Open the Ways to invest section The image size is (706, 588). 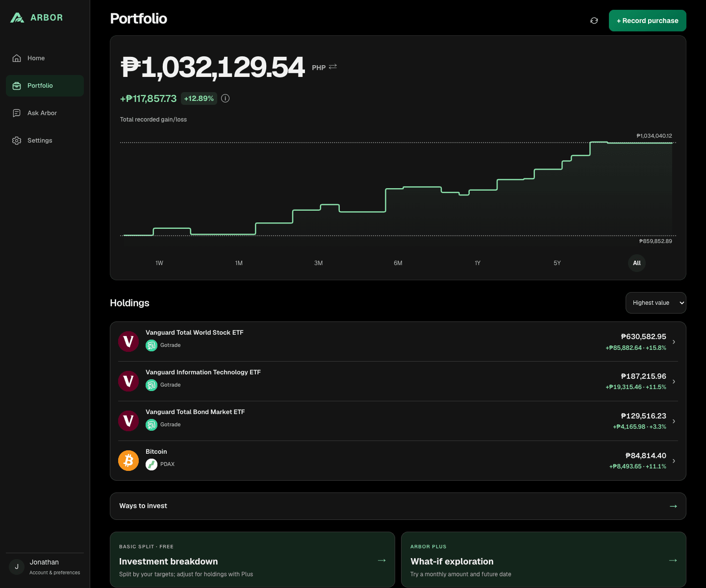click(398, 506)
